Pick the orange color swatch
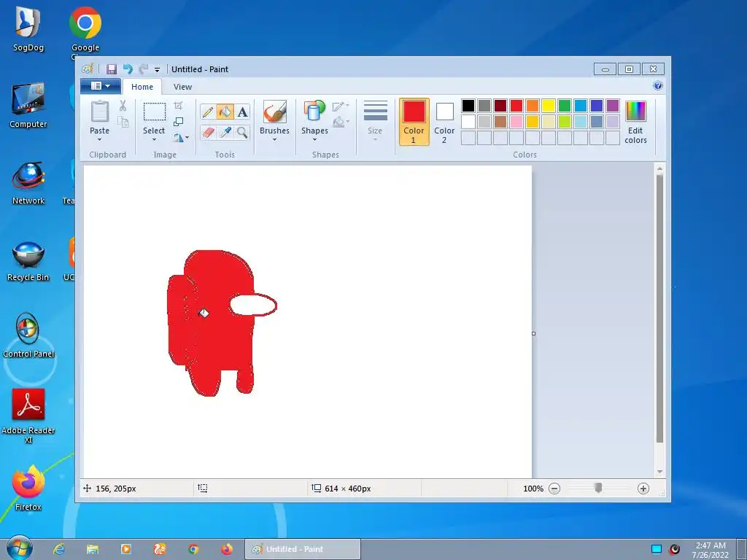Viewport: 747px width, 560px height. (x=532, y=105)
